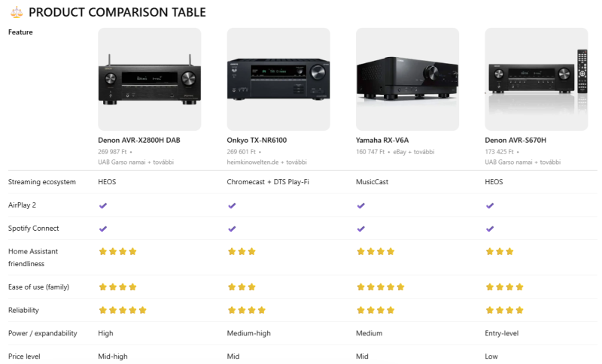Click the Onkyo TX-NR6100 product title
This screenshot has width=602, height=364.
[x=257, y=140]
